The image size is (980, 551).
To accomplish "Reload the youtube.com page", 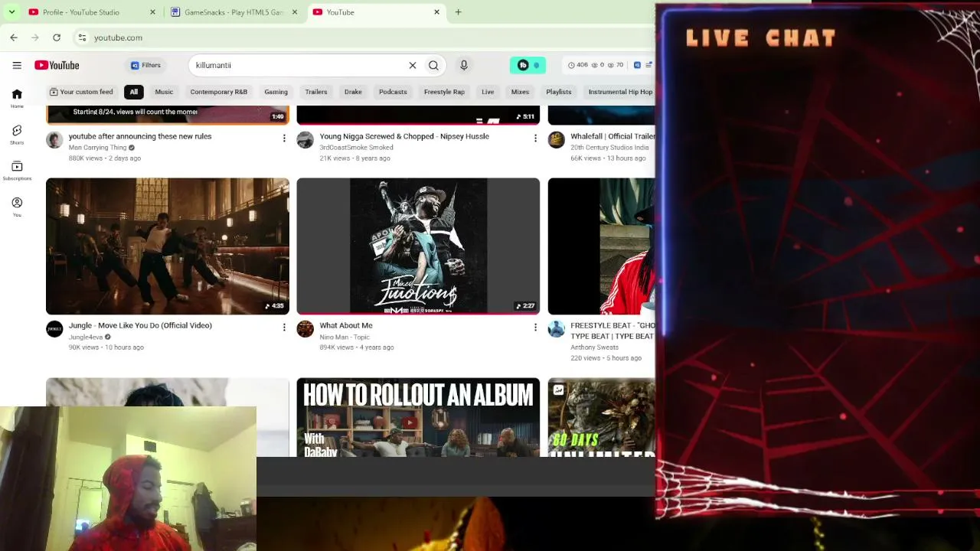I will click(x=57, y=37).
